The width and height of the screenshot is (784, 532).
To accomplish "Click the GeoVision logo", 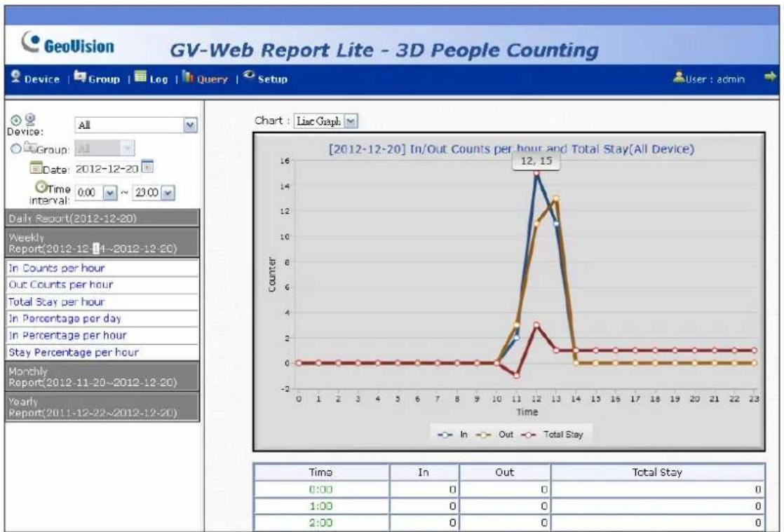I will pyautogui.click(x=68, y=44).
